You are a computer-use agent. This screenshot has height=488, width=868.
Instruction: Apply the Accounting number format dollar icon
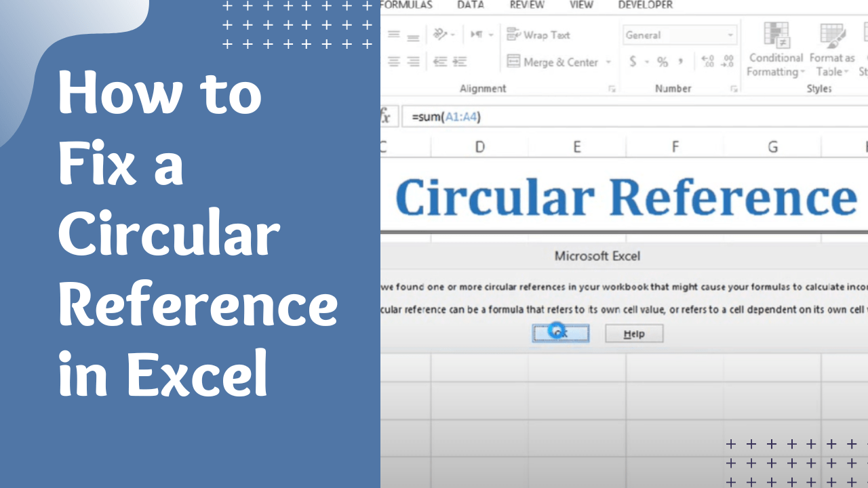pos(632,62)
